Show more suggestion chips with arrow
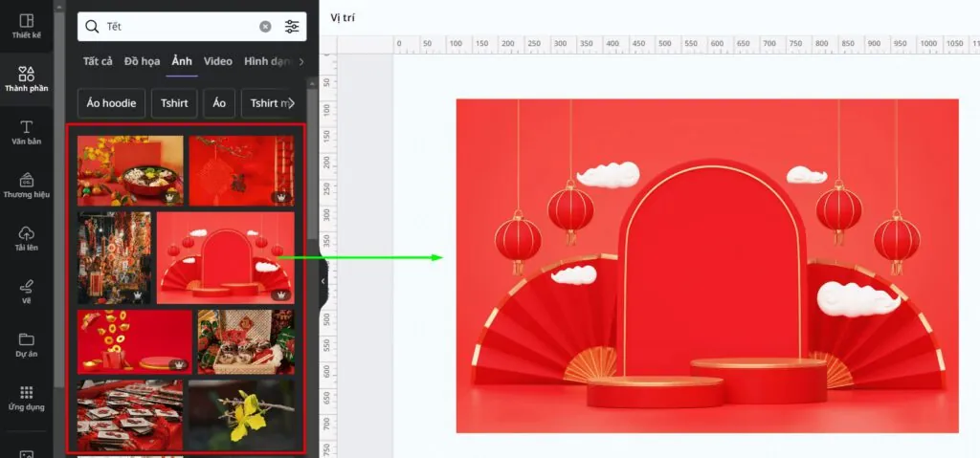 (x=291, y=103)
